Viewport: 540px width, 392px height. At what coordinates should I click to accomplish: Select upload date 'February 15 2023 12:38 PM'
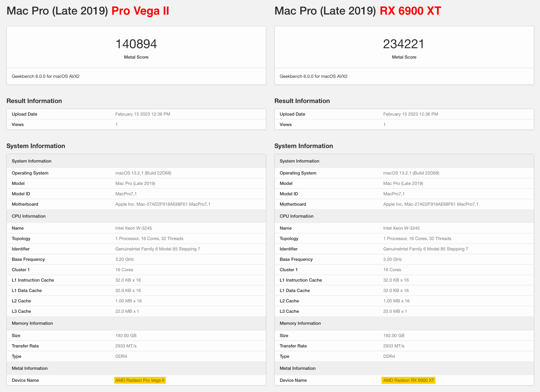143,114
